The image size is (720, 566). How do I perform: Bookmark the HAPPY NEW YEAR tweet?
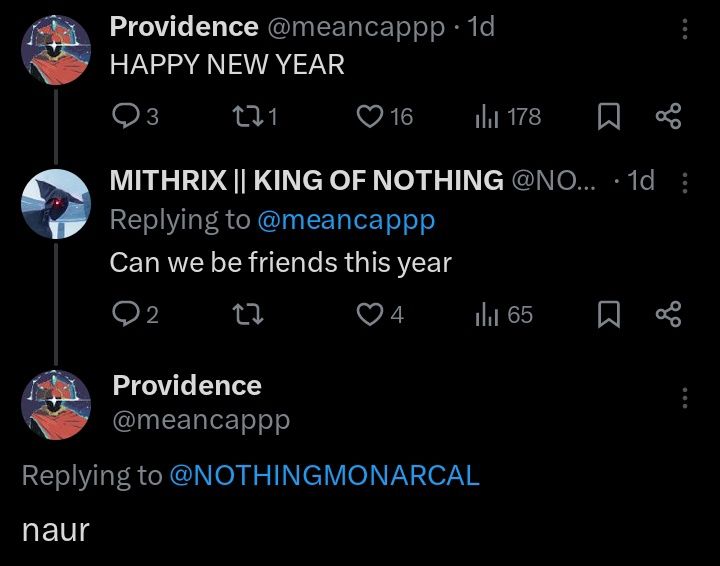[609, 116]
